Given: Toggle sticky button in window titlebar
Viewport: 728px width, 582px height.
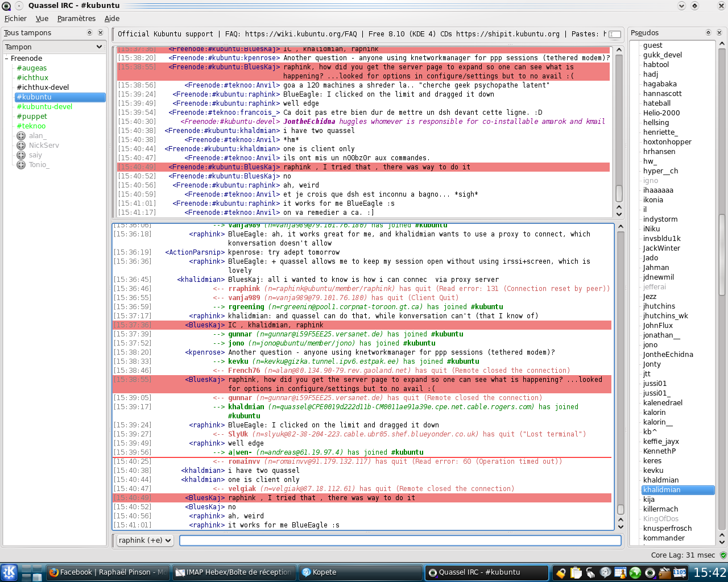Looking at the screenshot, I should [x=19, y=6].
